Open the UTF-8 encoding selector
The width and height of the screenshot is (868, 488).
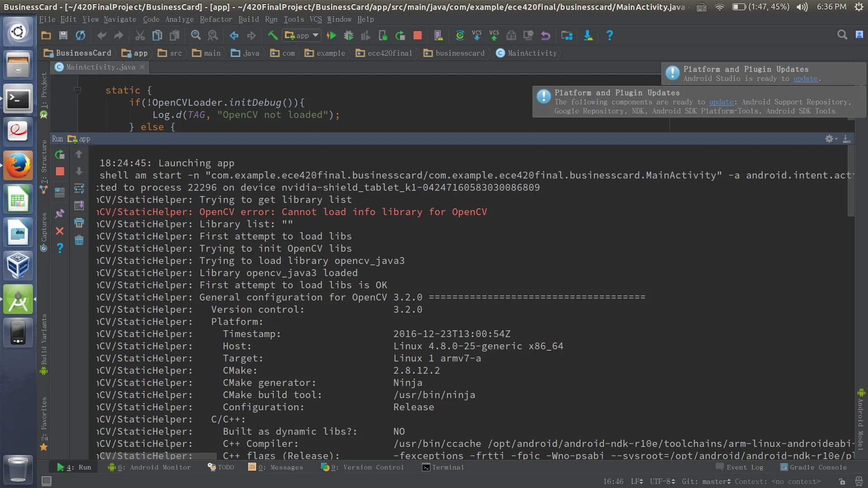(662, 482)
